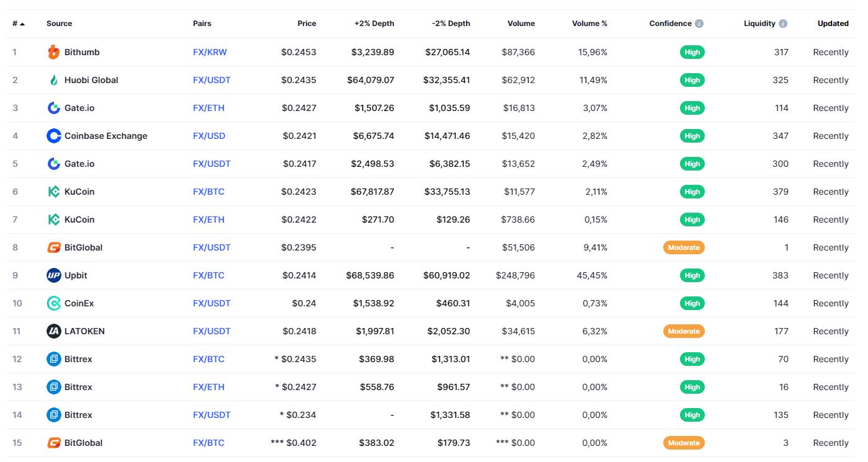
Task: Open Bittrex FX/USDT pair in row 14
Action: pyautogui.click(x=212, y=415)
